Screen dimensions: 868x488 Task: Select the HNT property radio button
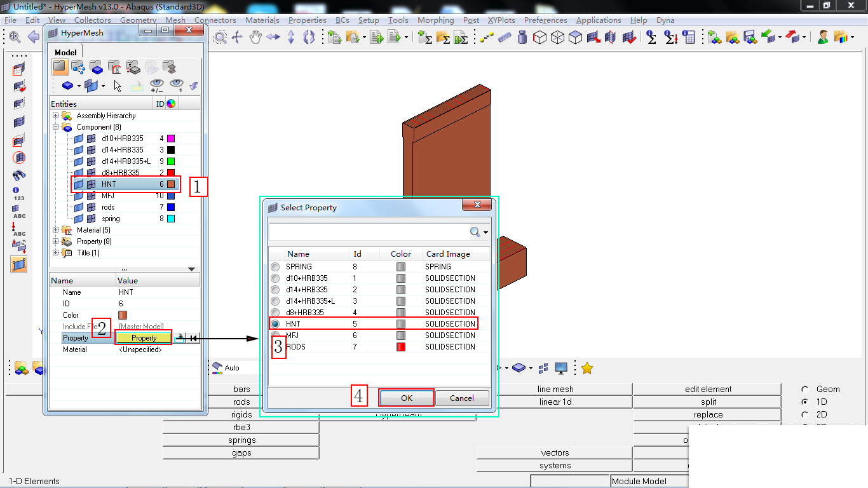click(275, 324)
